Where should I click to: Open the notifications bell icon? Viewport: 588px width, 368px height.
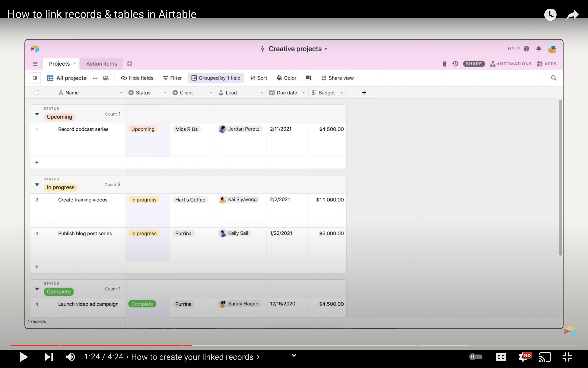[x=538, y=49]
